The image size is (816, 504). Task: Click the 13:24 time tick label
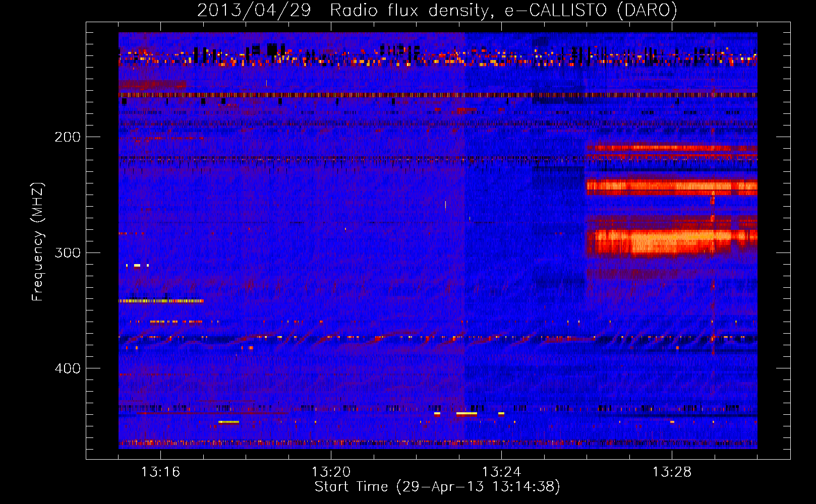[501, 472]
